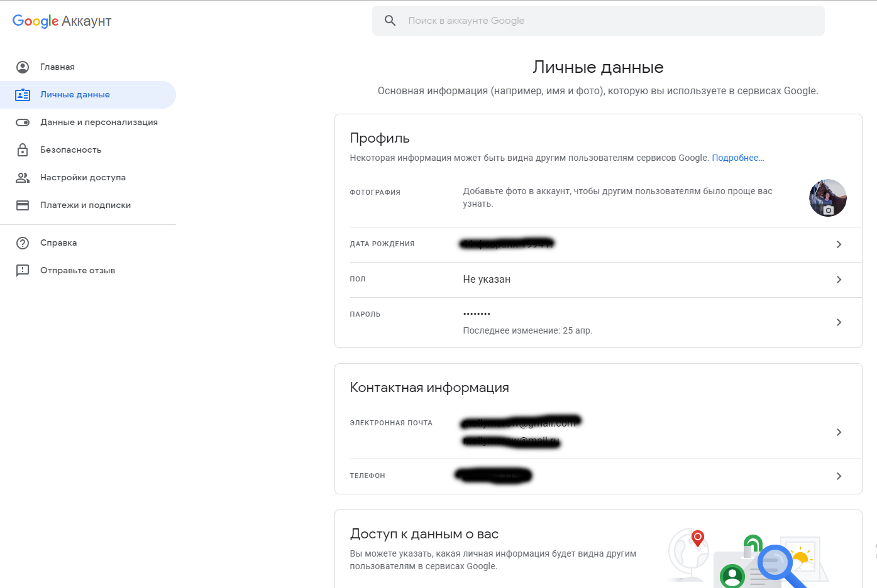
Task: Click the Контактная информация heading
Action: [429, 388]
